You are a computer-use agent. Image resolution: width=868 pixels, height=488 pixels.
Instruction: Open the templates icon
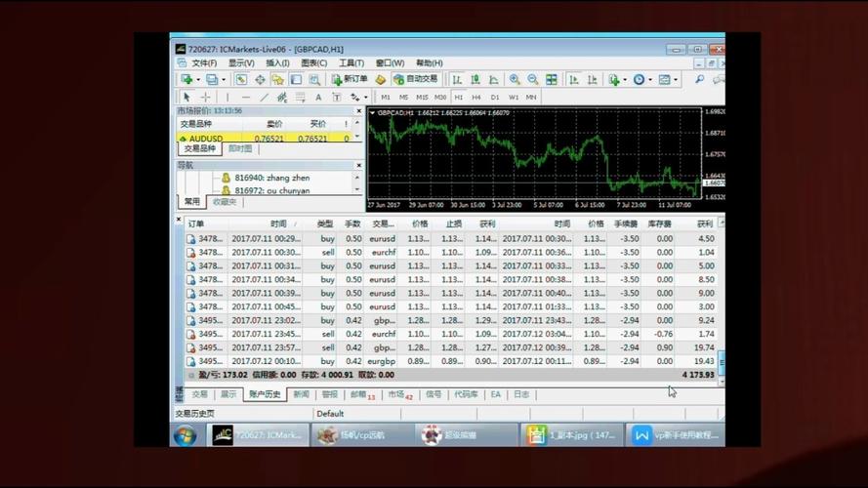(x=664, y=80)
